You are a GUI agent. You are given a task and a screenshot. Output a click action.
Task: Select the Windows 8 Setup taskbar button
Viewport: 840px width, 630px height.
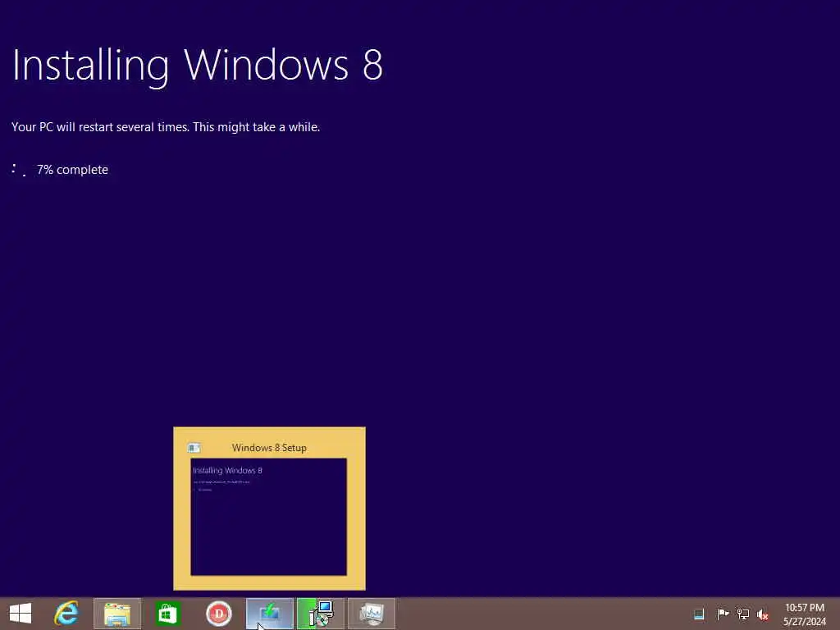click(269, 614)
